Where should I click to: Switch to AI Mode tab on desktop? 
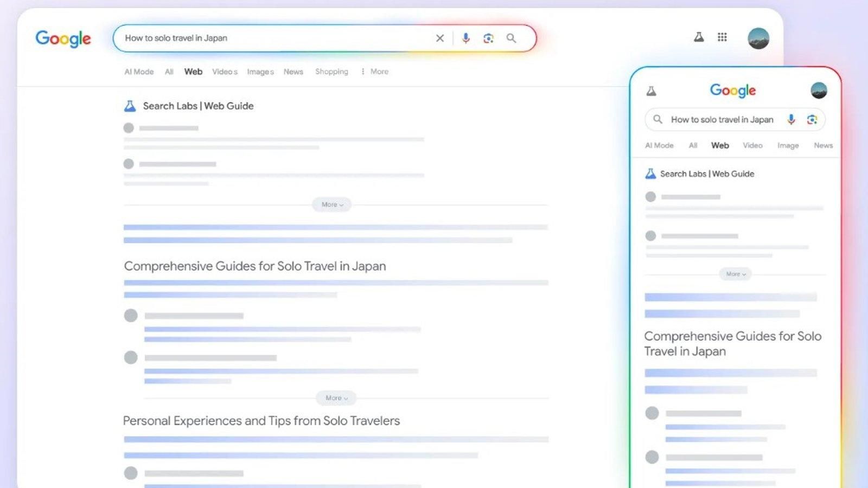[x=139, y=72]
